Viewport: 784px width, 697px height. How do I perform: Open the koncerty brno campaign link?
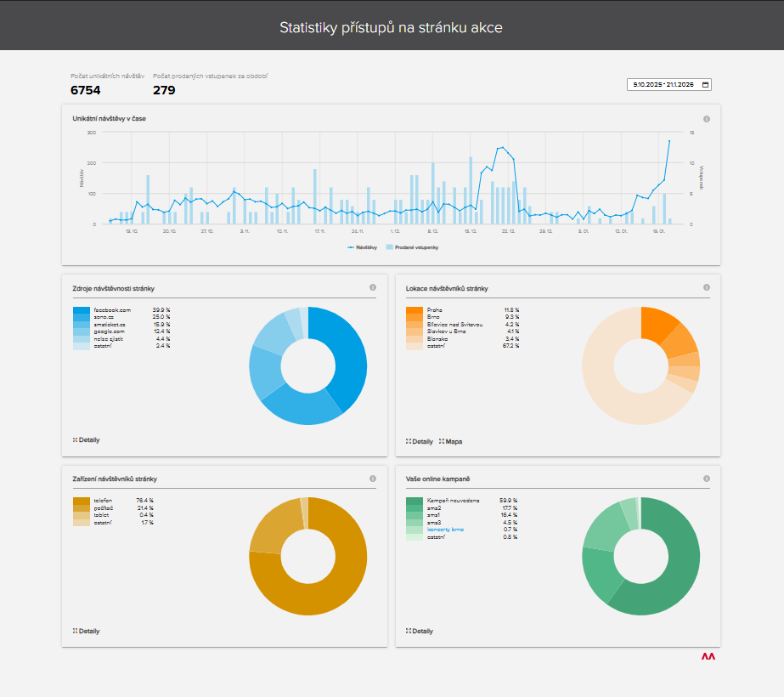click(445, 530)
